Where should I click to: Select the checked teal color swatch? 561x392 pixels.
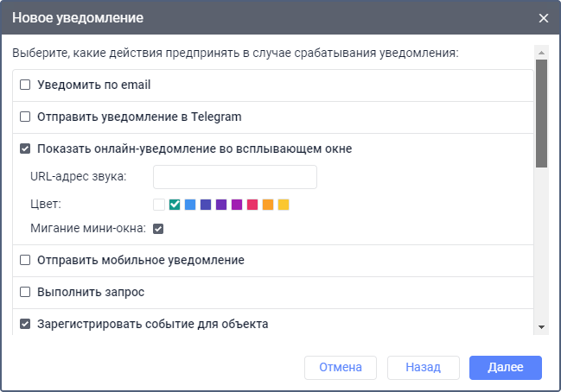175,205
